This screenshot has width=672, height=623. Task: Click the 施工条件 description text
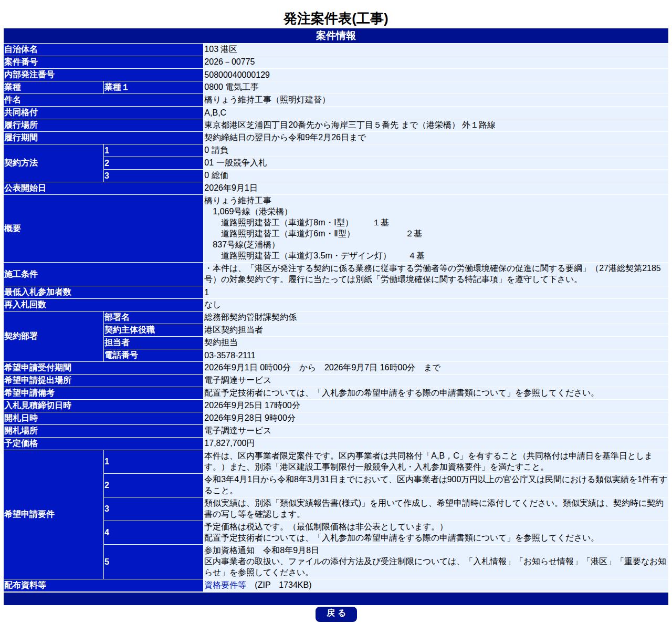(433, 274)
